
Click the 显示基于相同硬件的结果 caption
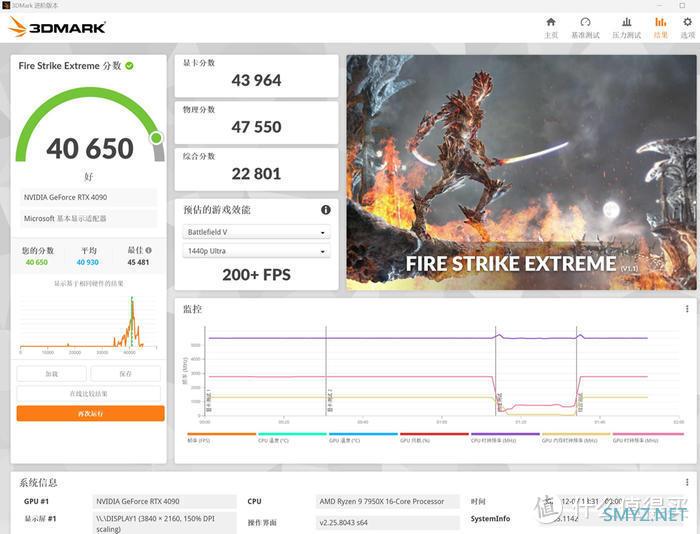point(89,284)
